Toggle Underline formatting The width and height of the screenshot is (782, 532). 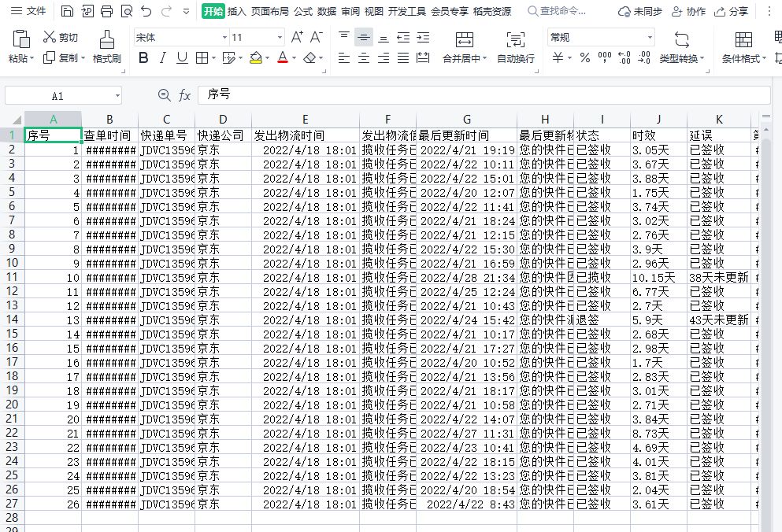click(x=182, y=57)
